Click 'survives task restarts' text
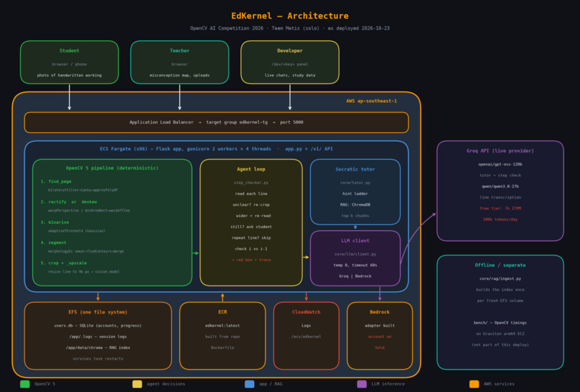 click(98, 359)
